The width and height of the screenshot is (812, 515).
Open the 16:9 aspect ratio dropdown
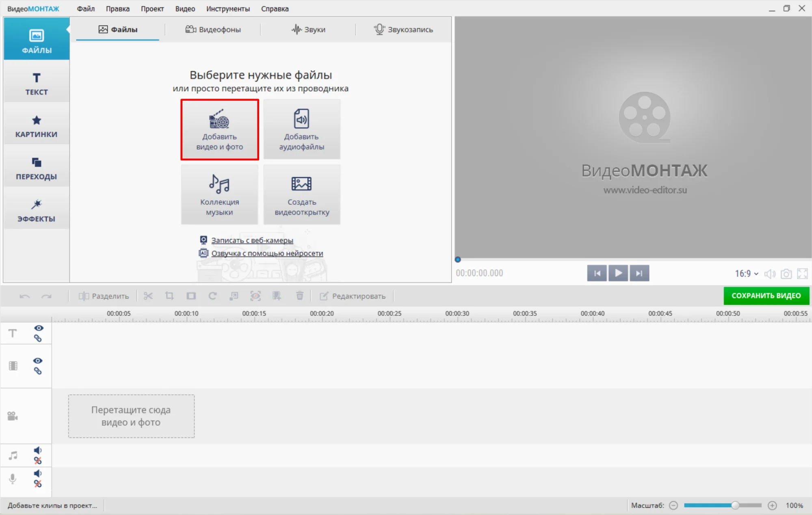click(747, 274)
